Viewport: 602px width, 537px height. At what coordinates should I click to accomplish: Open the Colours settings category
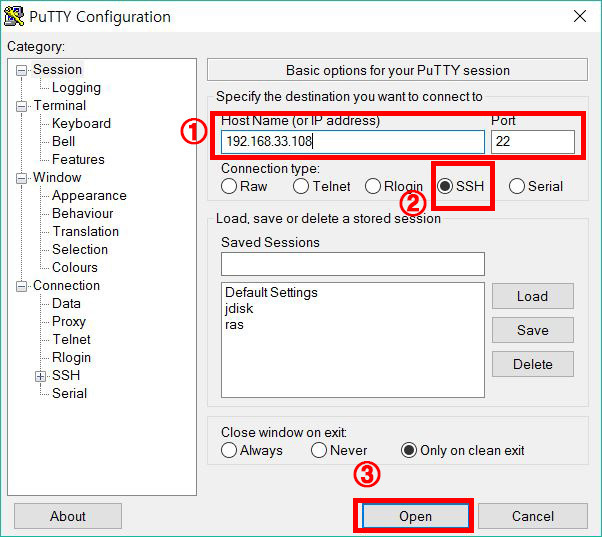[x=75, y=267]
